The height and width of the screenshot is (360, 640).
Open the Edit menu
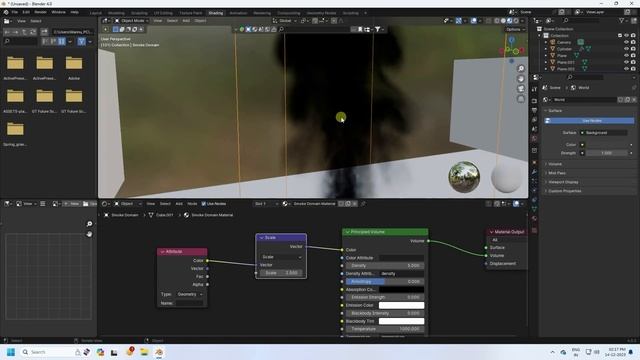[26, 12]
